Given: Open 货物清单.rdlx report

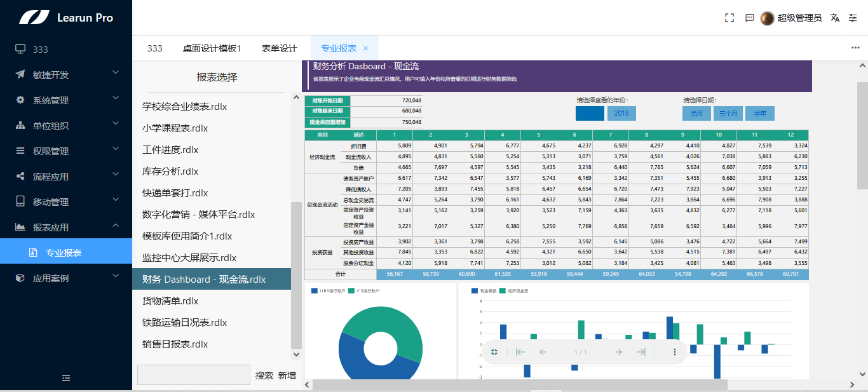Looking at the screenshot, I should (x=211, y=301).
